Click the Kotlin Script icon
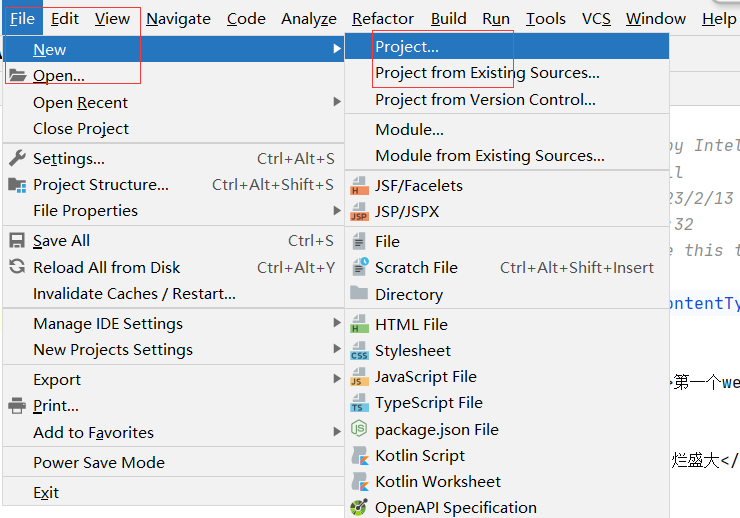Viewport: 740px width, 518px height. 359,456
